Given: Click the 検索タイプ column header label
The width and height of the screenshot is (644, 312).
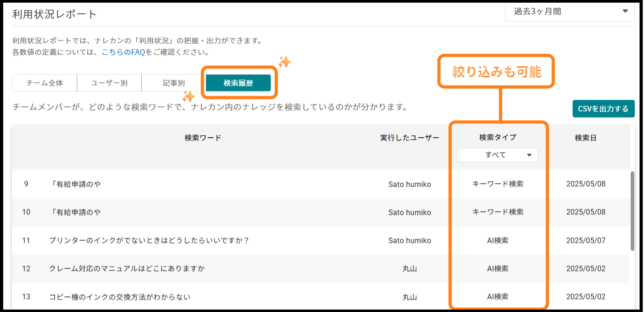Looking at the screenshot, I should [498, 137].
